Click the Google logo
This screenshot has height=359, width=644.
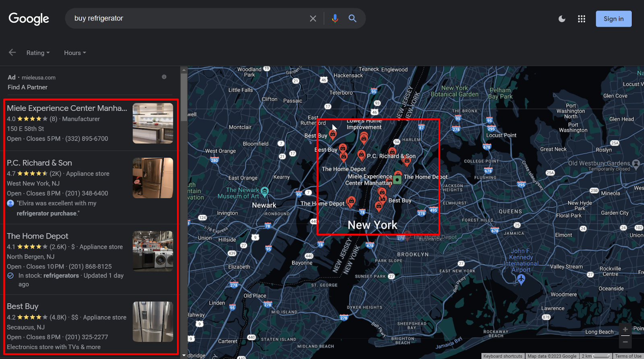29,19
